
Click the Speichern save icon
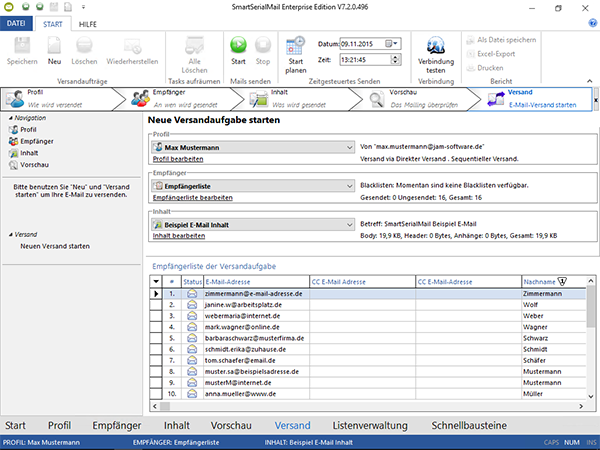click(x=22, y=45)
